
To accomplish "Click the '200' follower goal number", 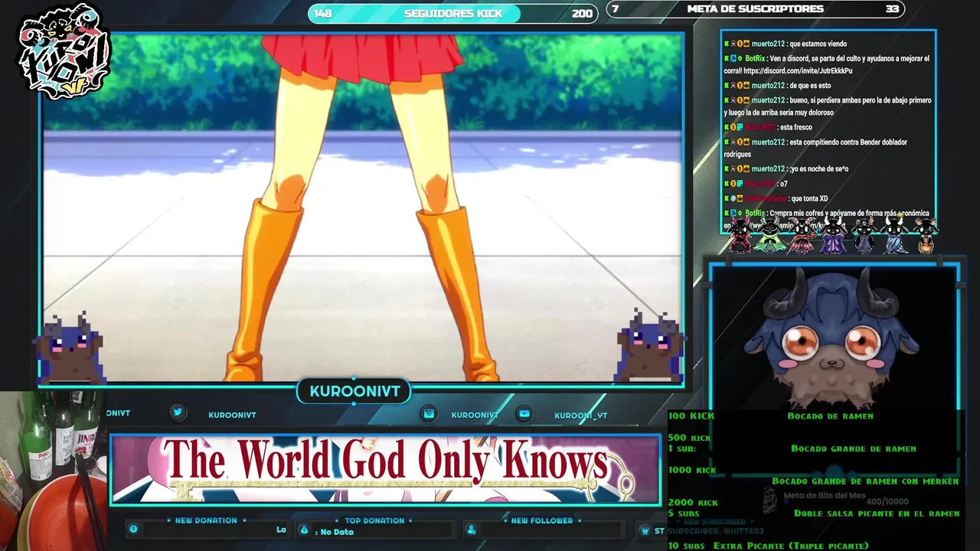I will [582, 13].
